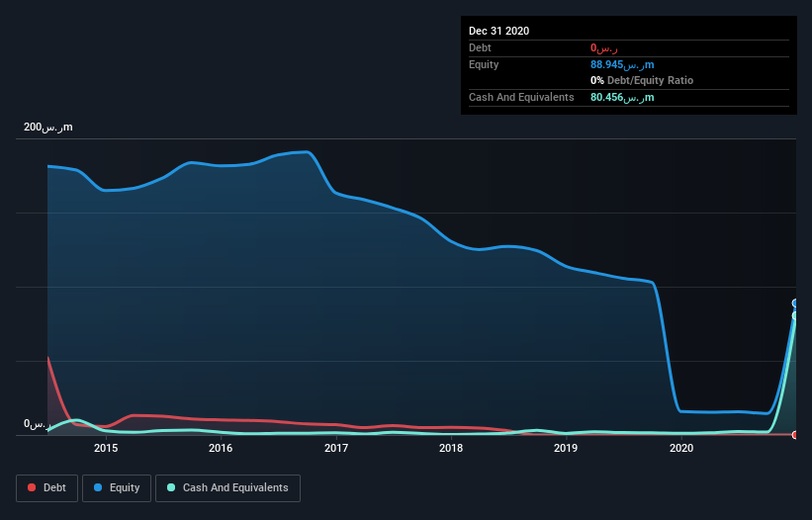The image size is (812, 520).
Task: Click the 2020 axis label
Action: click(x=681, y=448)
